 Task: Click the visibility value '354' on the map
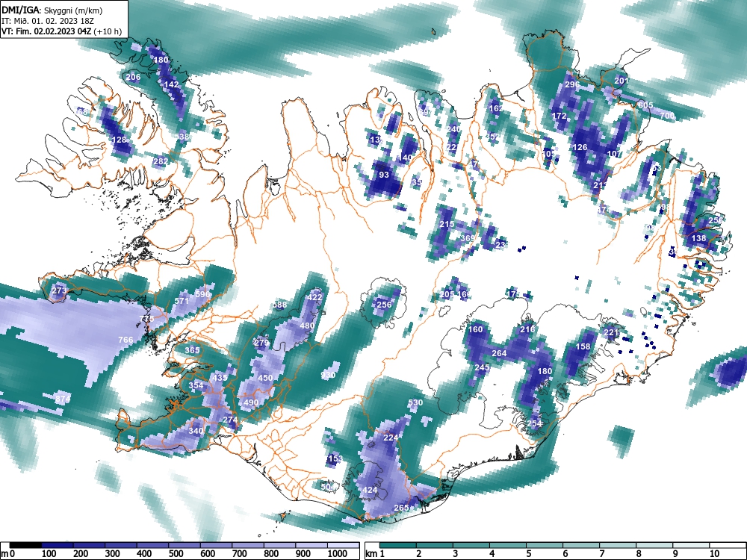click(196, 386)
